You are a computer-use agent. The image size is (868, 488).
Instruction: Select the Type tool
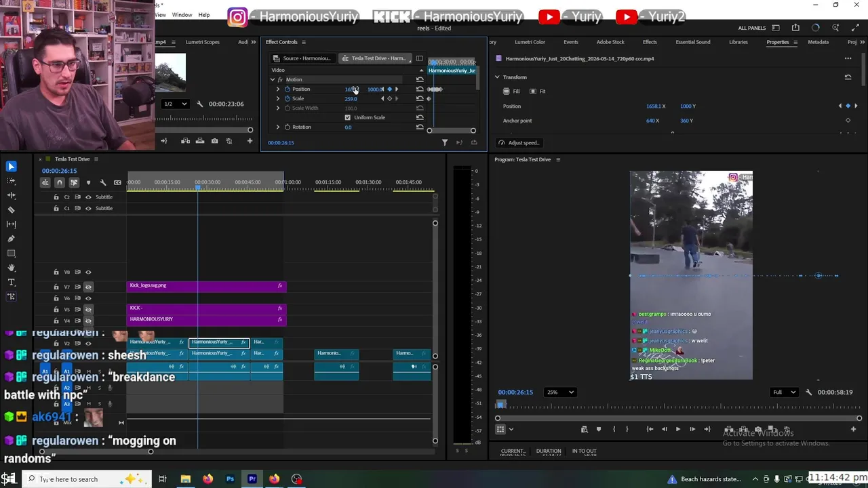(x=11, y=282)
